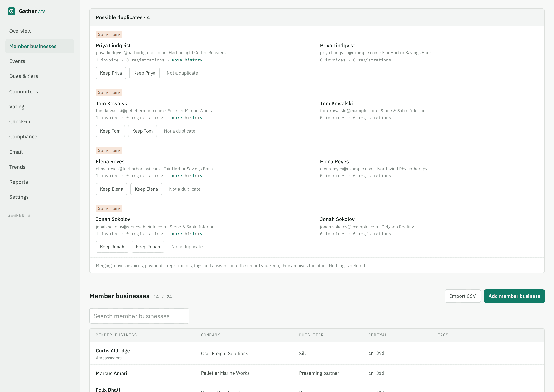Open the Committees page
The height and width of the screenshot is (392, 554).
point(40,91)
